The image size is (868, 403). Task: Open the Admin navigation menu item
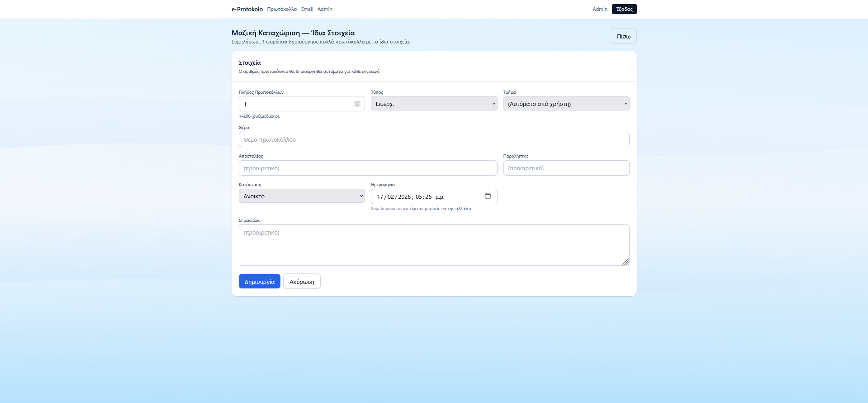[x=325, y=9]
